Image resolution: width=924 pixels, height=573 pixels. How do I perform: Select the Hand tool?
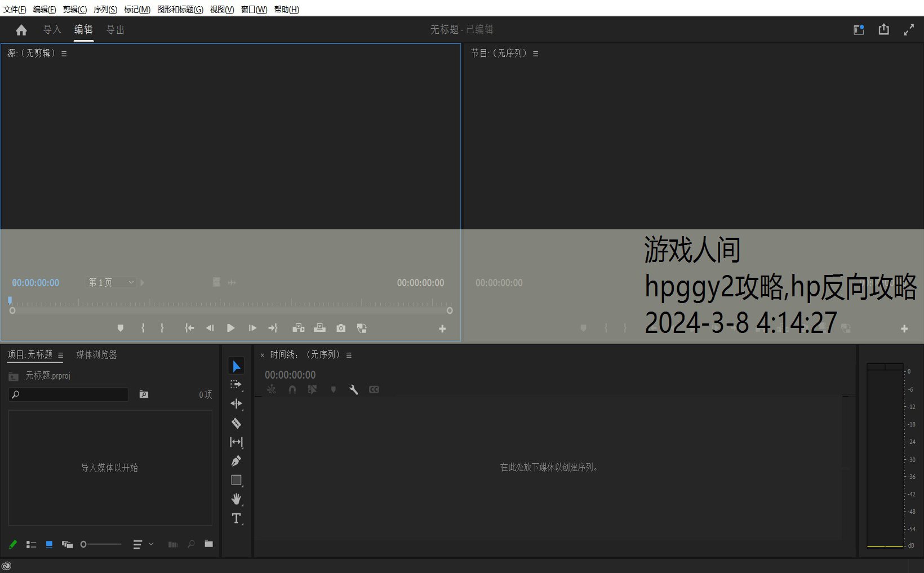pyautogui.click(x=236, y=499)
